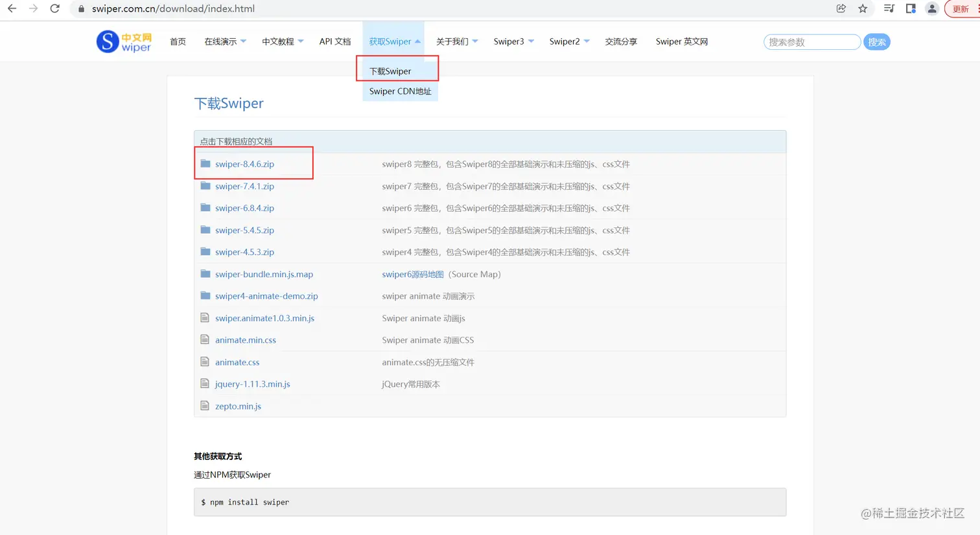Viewport: 980px width, 535px height.
Task: Bookmark this page with the star icon
Action: (x=863, y=8)
